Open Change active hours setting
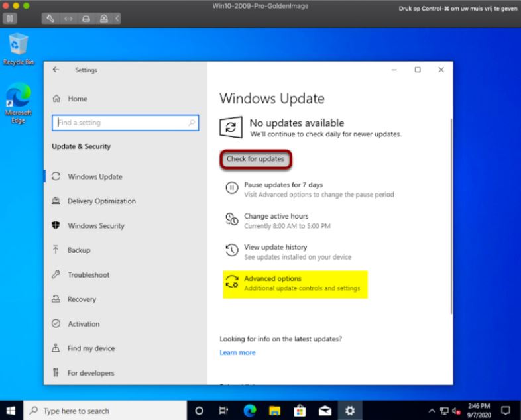 (278, 221)
